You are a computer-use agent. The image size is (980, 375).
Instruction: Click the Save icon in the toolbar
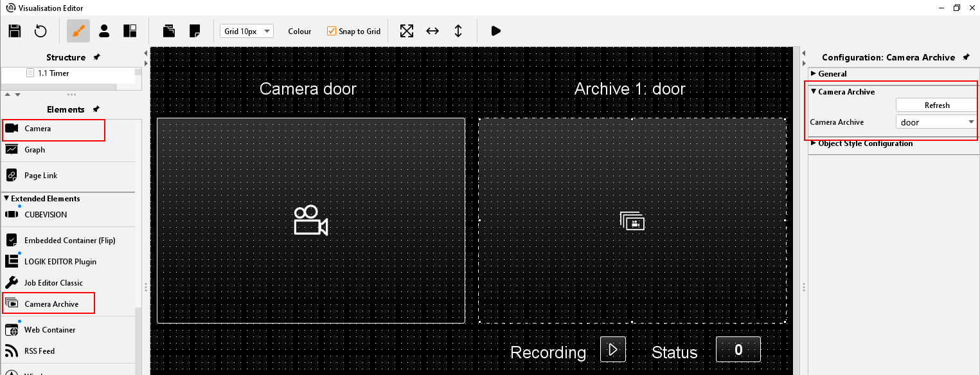click(x=15, y=31)
